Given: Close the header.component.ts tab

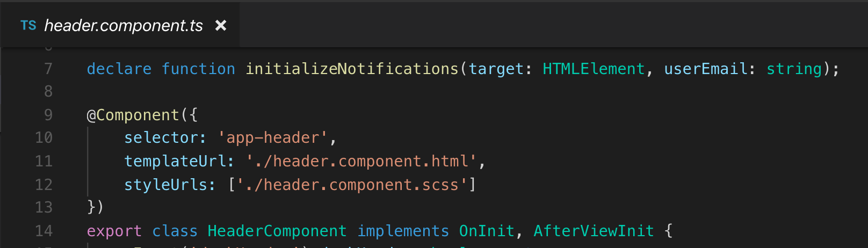Looking at the screenshot, I should coord(220,25).
